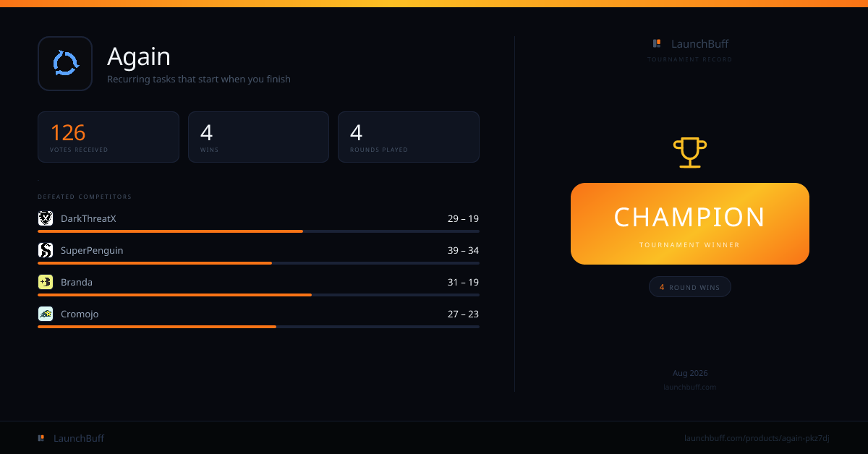Click the 4 Round Wins badge
The height and width of the screenshot is (454, 868).
(x=690, y=287)
